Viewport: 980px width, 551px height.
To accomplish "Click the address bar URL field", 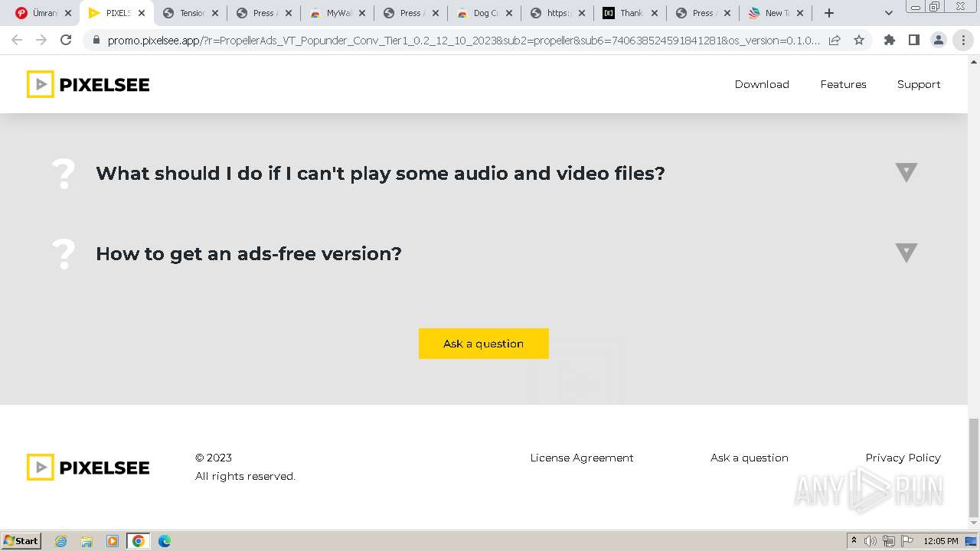I will click(x=463, y=41).
